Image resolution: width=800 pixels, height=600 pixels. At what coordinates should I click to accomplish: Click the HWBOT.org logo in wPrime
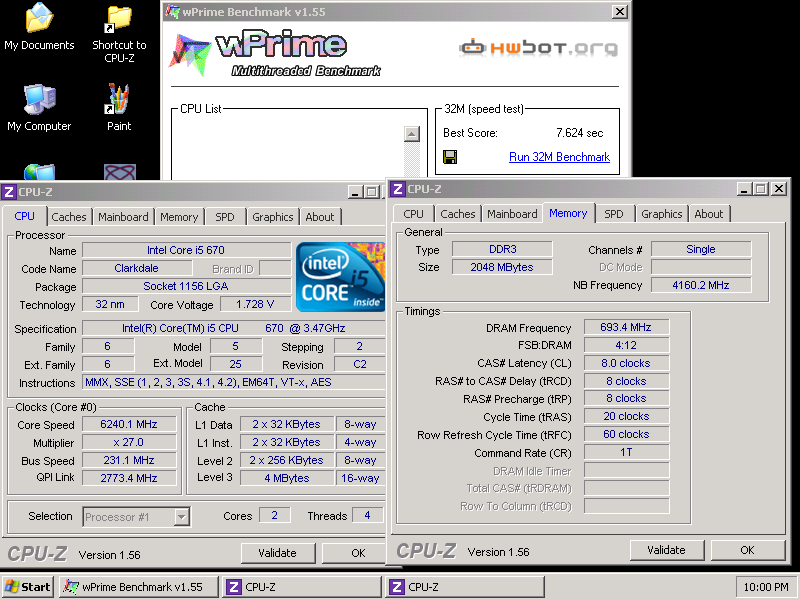click(539, 48)
